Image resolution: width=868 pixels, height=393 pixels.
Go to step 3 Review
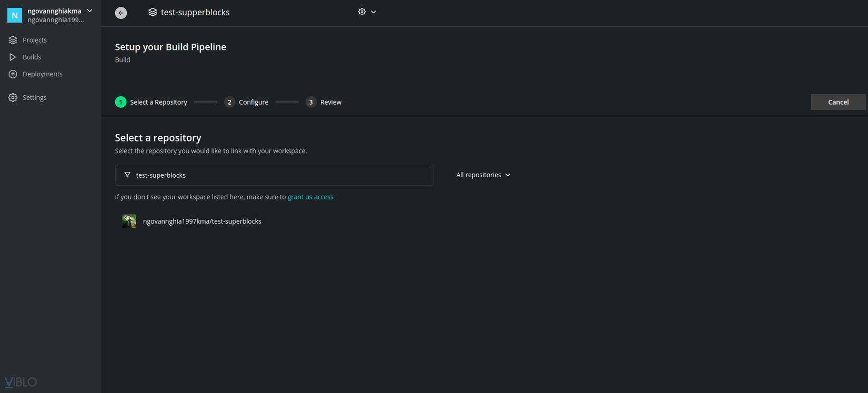tap(324, 102)
